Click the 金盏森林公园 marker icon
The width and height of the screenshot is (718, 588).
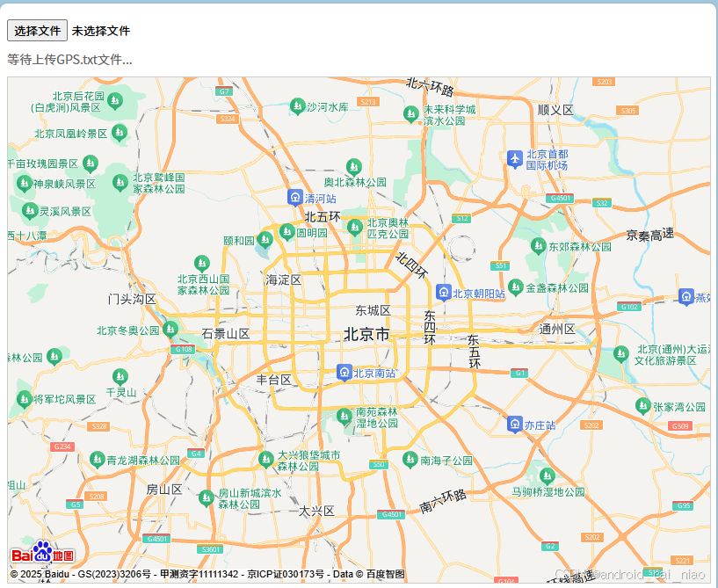[x=516, y=287]
